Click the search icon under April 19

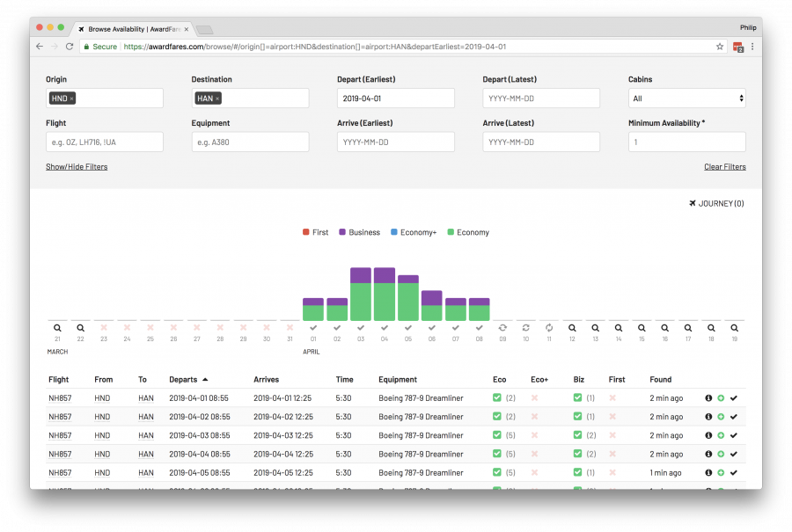(734, 328)
